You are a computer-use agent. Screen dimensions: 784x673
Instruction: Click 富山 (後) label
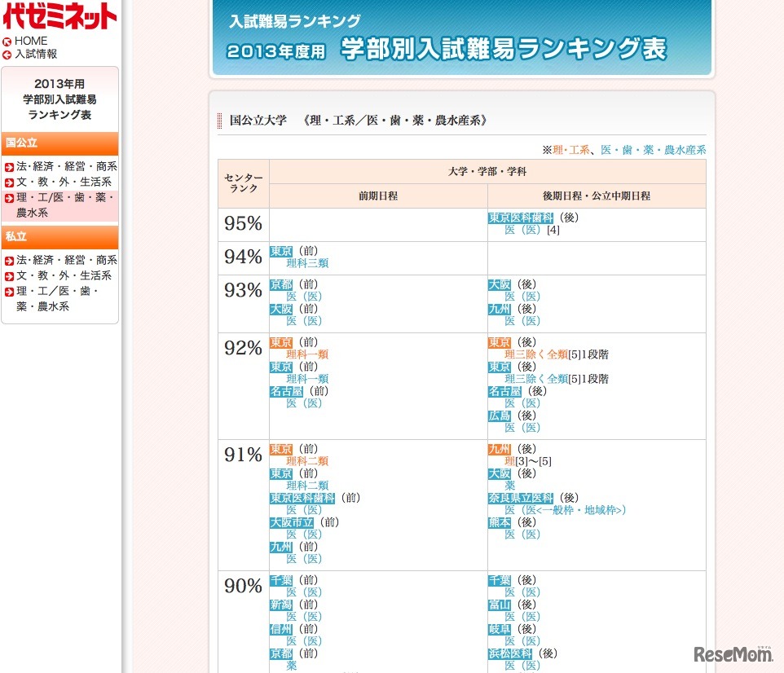click(x=500, y=605)
